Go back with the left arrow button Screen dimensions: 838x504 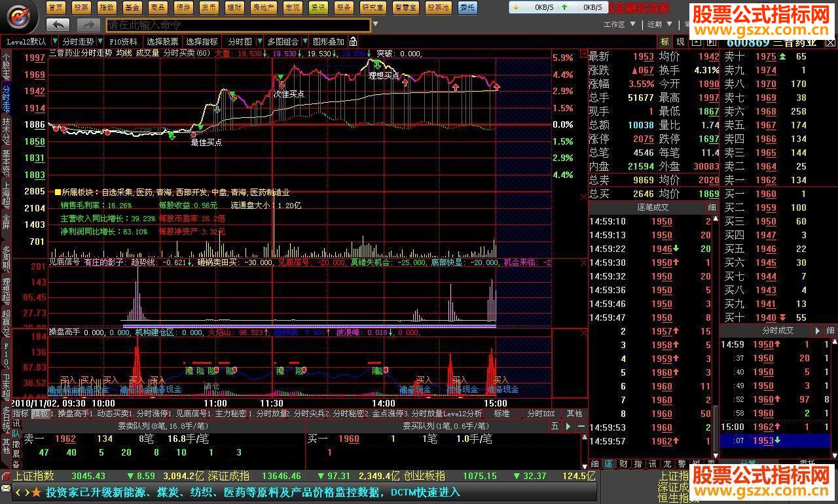58,25
